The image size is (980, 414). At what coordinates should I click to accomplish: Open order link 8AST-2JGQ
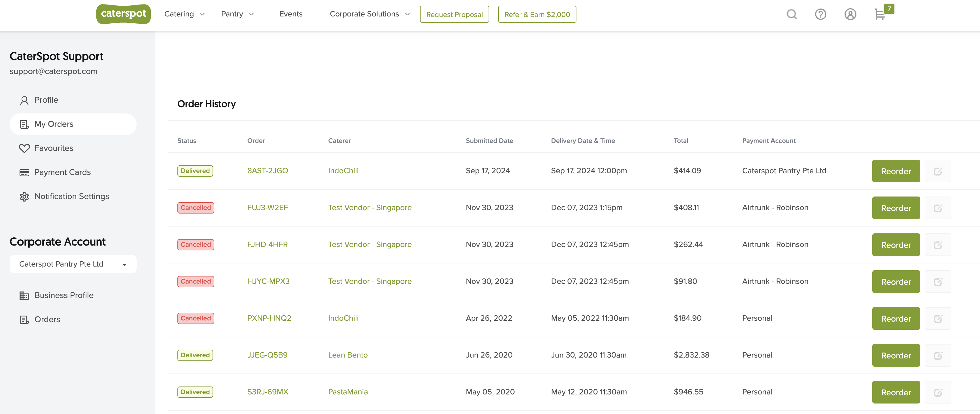pos(268,171)
